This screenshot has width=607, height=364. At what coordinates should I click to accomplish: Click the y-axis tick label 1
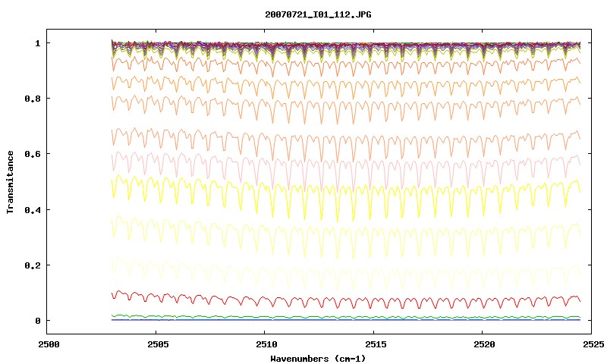click(37, 43)
